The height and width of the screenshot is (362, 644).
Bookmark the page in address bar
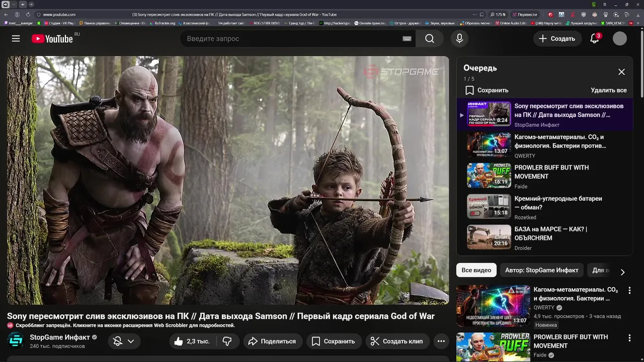point(481,15)
